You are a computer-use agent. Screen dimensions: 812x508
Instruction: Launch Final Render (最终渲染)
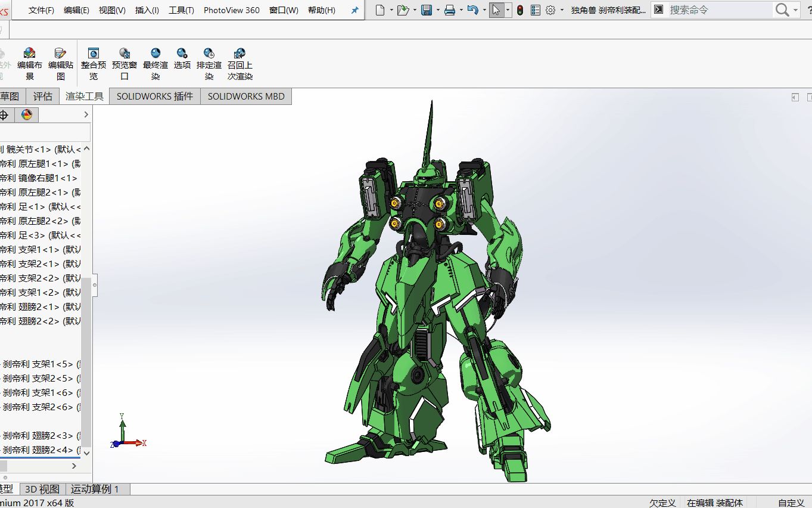[155, 64]
